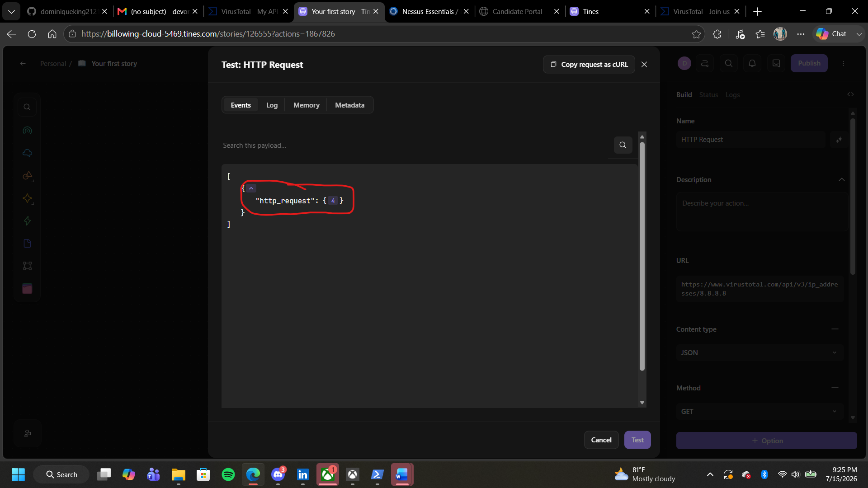Click the user avatar in Tines header
This screenshot has width=868, height=488.
pyautogui.click(x=684, y=63)
